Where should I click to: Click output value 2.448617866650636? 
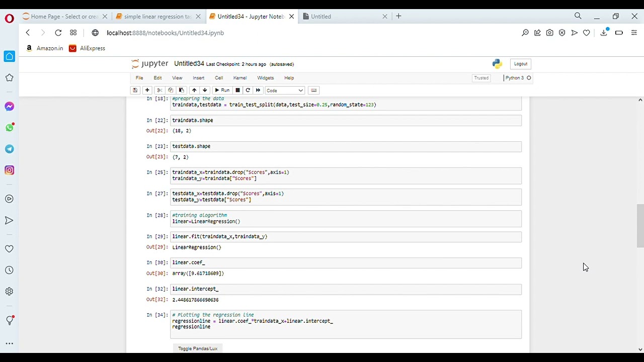[195, 300]
